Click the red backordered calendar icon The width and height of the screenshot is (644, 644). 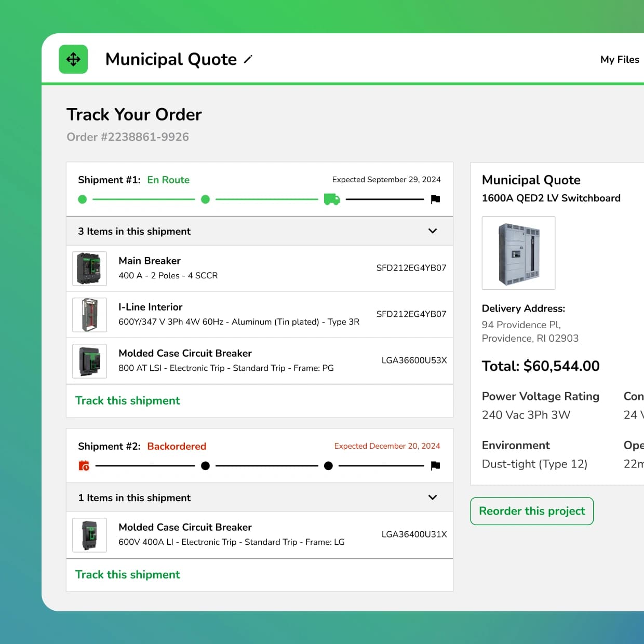[x=84, y=465]
